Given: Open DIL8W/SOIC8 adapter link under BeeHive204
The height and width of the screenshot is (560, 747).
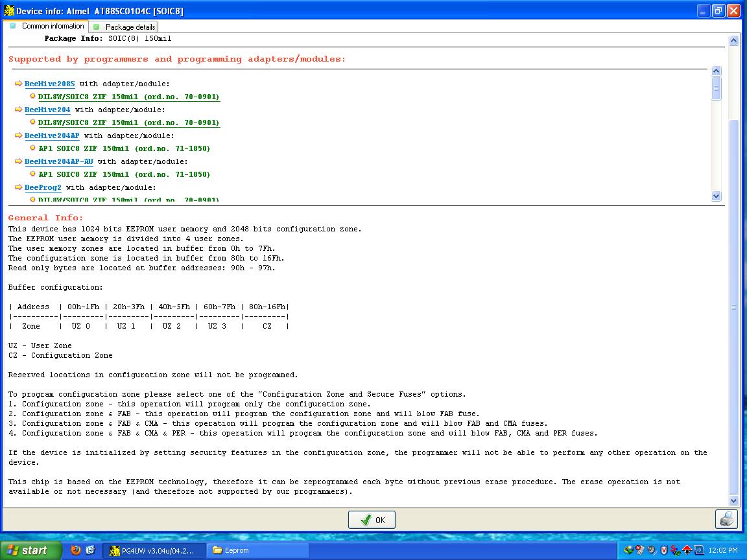Looking at the screenshot, I should point(128,123).
